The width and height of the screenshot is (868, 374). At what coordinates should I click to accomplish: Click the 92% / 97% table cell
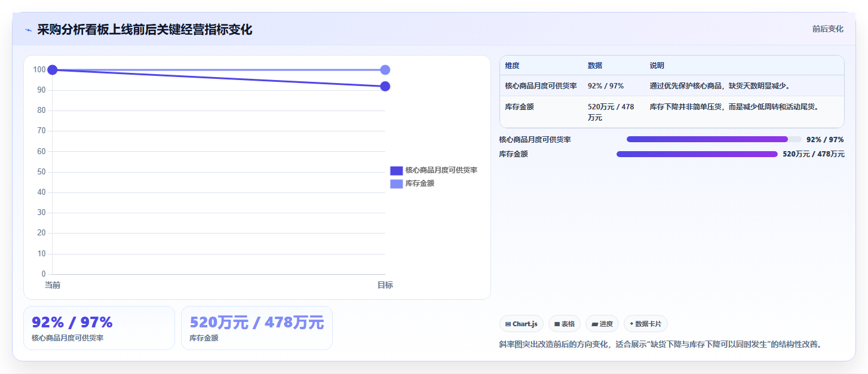coord(606,86)
